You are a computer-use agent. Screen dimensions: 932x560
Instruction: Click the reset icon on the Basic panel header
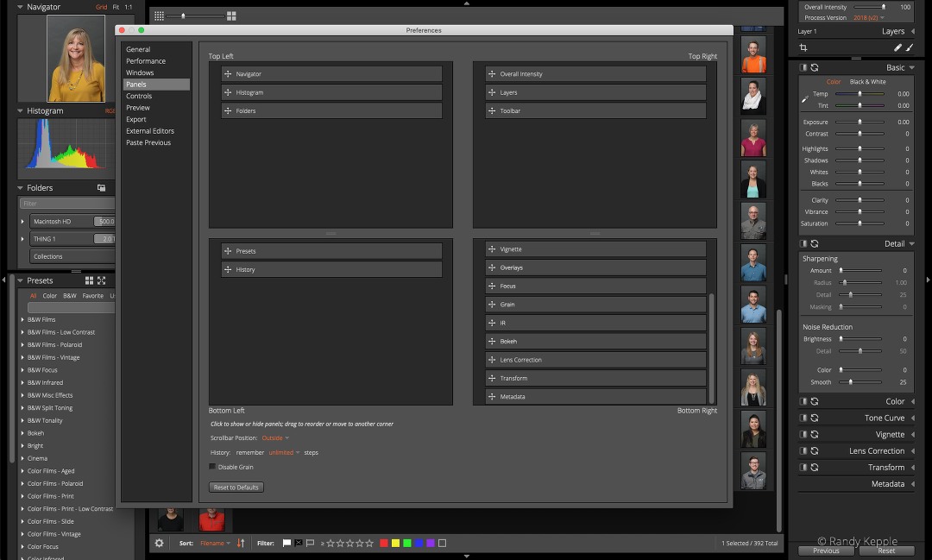coord(814,67)
